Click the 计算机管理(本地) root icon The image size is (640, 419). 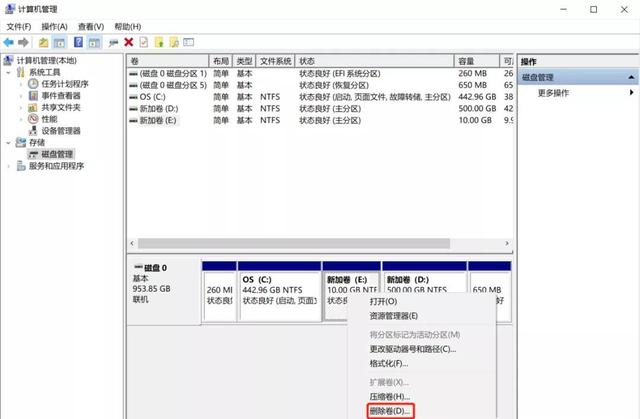point(9,60)
